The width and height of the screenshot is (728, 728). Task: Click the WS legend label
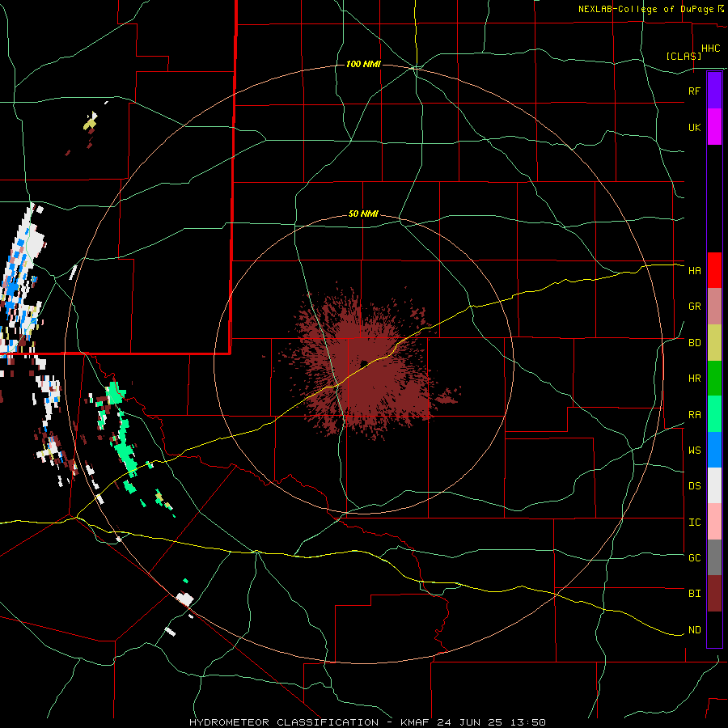pos(695,451)
